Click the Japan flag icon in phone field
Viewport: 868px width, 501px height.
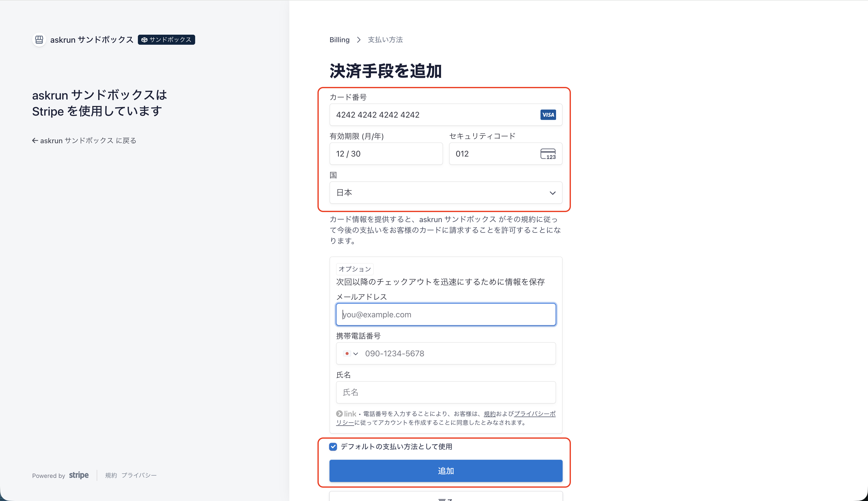(347, 353)
